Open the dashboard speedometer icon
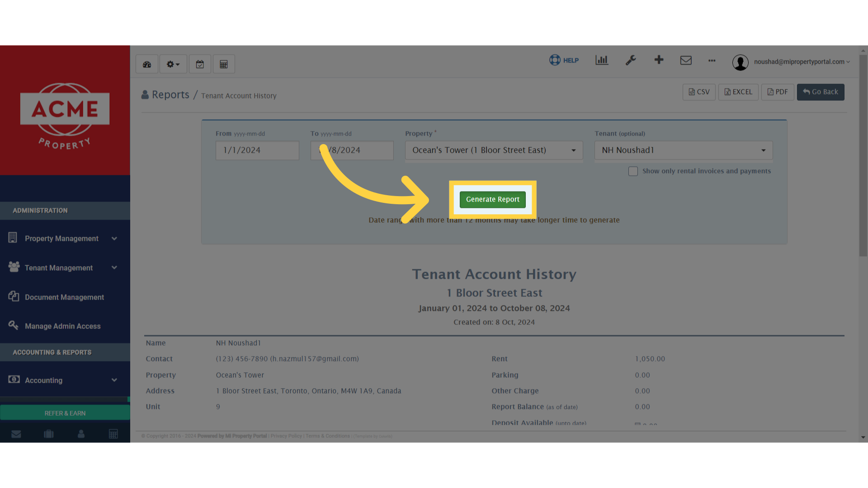 pos(146,64)
